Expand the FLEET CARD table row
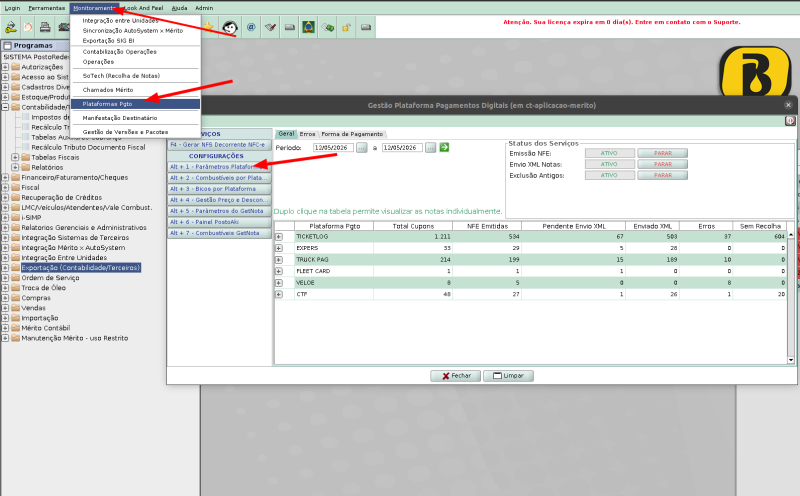 [x=279, y=271]
